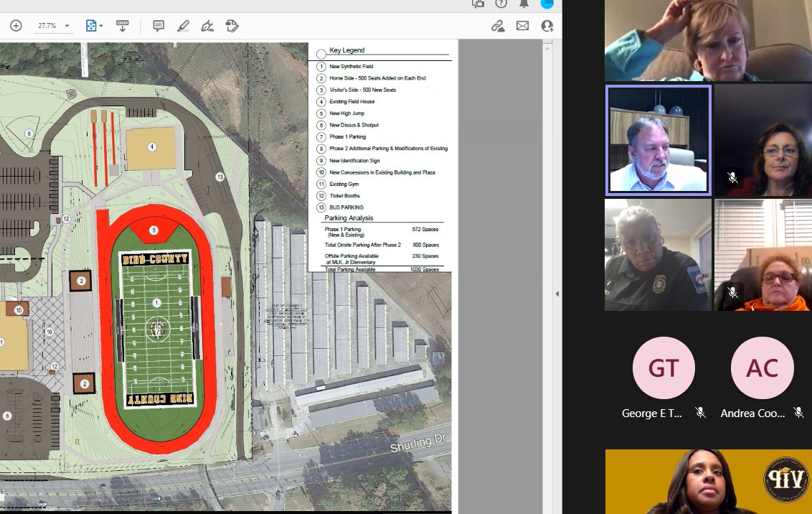812x514 pixels.
Task: Click legend entry 'New Synthetic Field'
Action: click(x=351, y=66)
